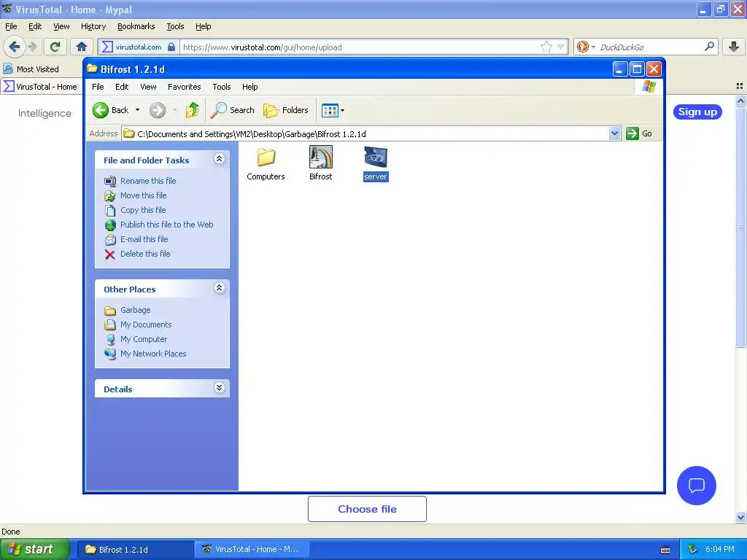Collapse Other Places panel
Viewport: 747px width, 560px height.
[219, 287]
